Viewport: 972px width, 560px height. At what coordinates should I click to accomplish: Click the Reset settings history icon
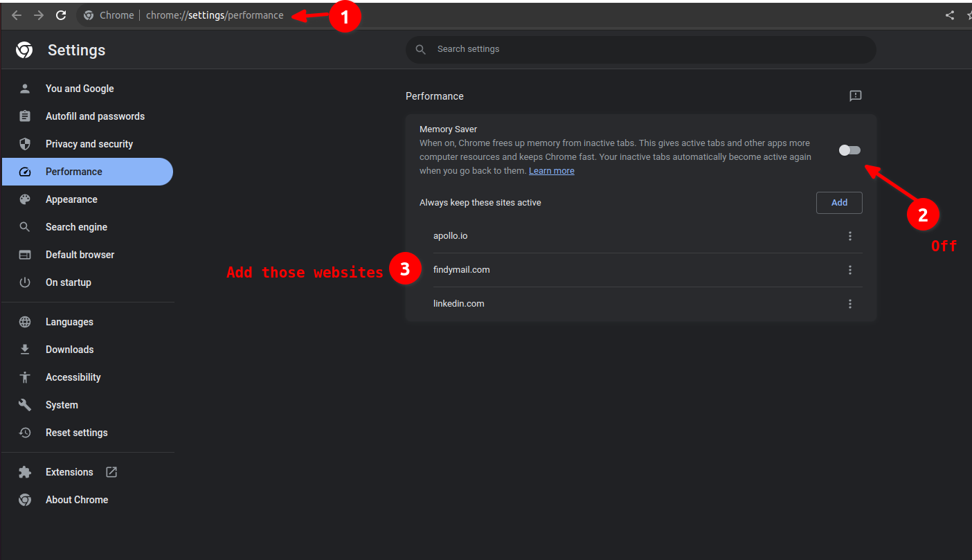[x=25, y=433]
